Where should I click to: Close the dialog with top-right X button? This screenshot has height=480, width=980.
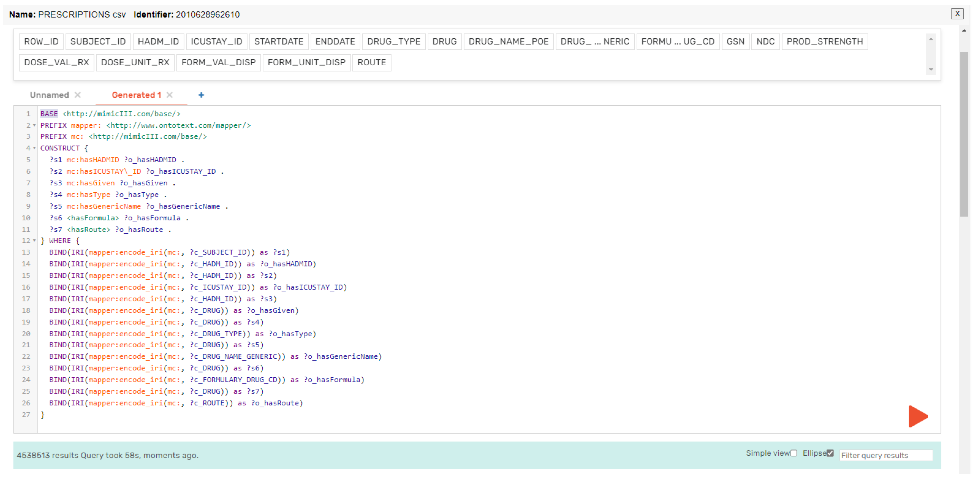(x=957, y=14)
